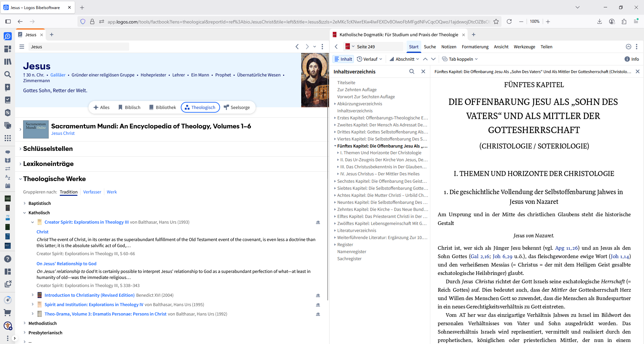Open the Factbook hamburger menu beside Jesus
Screen dimensions: 644x344
tap(22, 47)
